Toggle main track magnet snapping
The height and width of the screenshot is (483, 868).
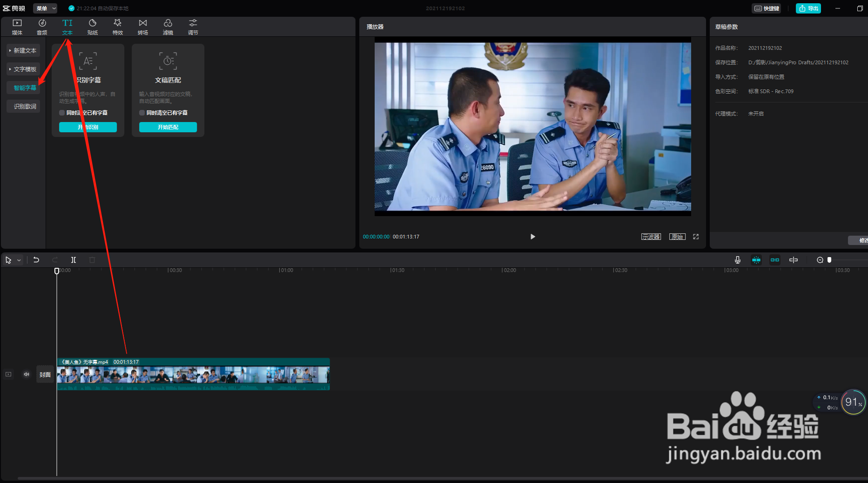[x=756, y=260]
